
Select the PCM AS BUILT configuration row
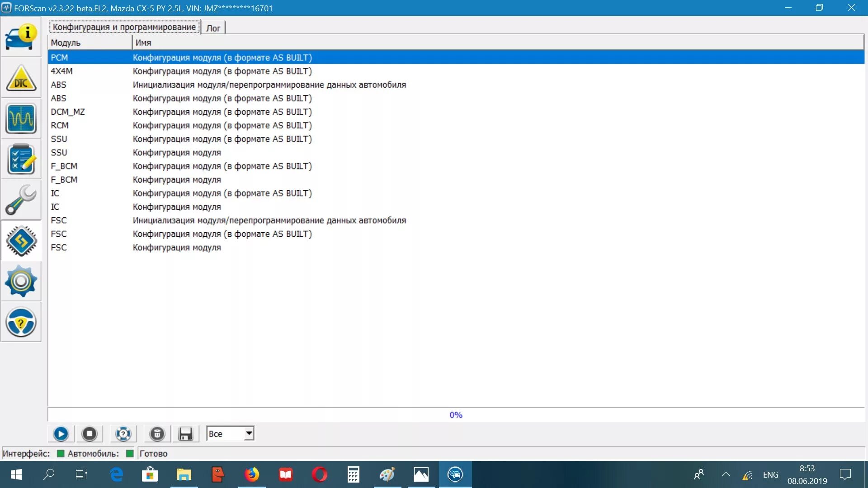coord(456,57)
